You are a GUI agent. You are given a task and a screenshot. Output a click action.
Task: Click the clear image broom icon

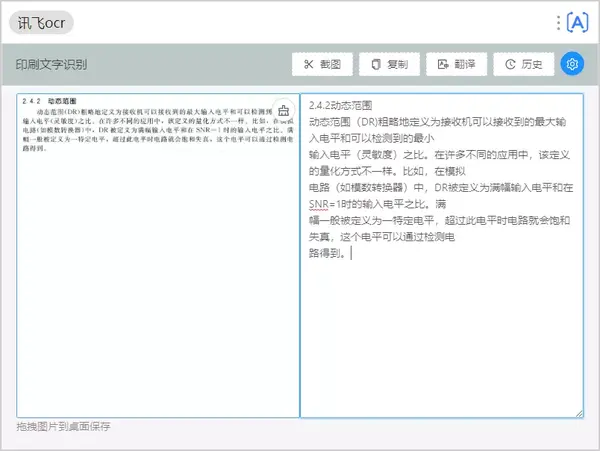[x=284, y=111]
